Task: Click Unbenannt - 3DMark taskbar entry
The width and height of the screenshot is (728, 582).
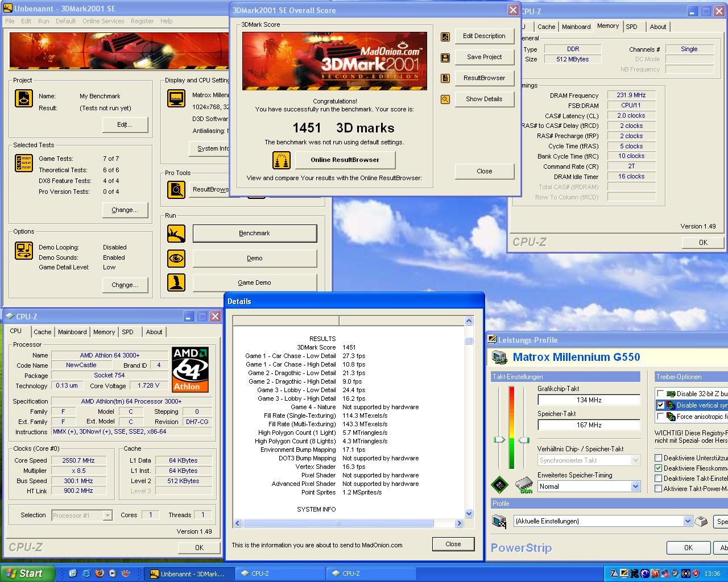Action: (189, 573)
